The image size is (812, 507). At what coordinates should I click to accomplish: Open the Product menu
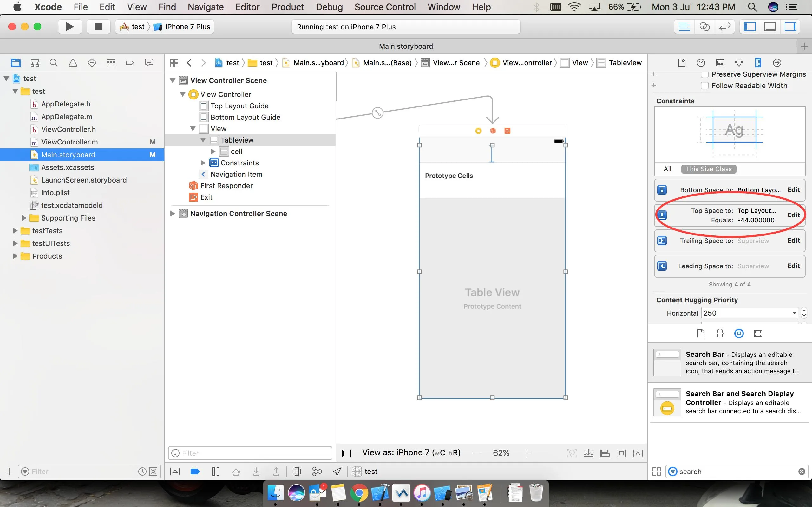click(x=288, y=7)
